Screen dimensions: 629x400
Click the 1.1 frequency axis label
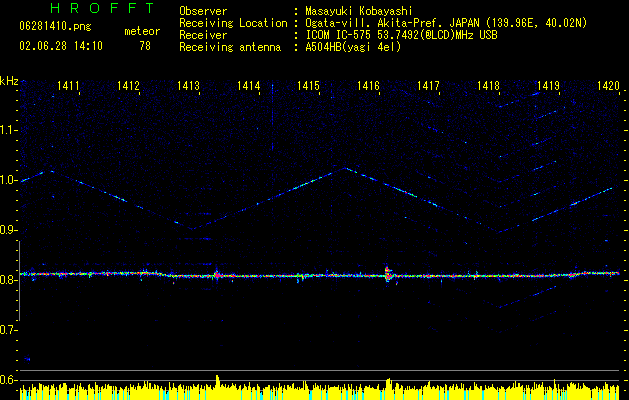[x=7, y=130]
